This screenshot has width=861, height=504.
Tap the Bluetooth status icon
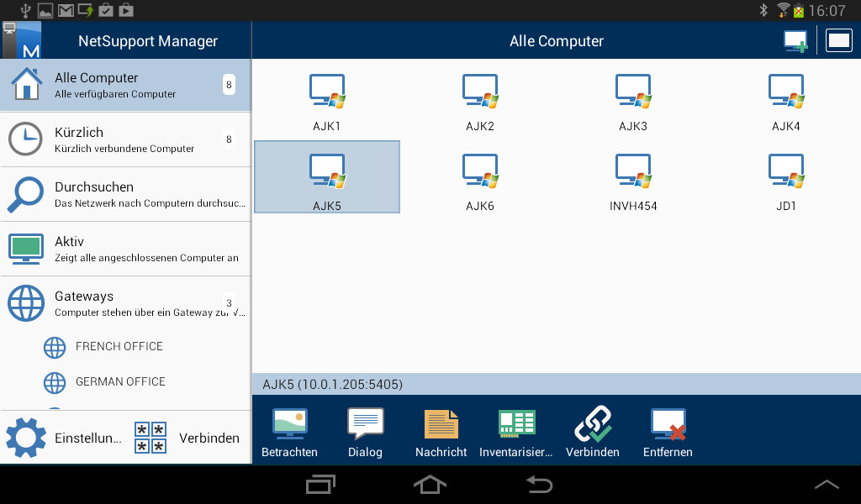coord(763,10)
